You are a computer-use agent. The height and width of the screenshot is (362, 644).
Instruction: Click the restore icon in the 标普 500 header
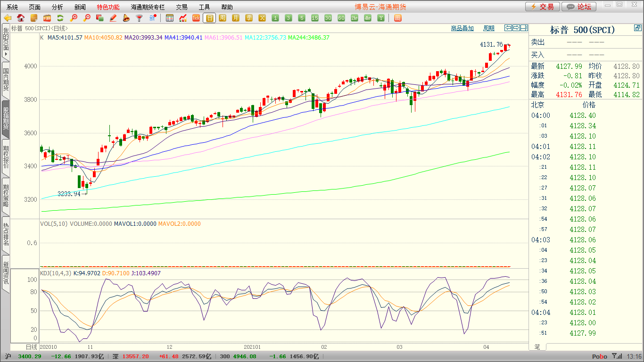click(637, 29)
